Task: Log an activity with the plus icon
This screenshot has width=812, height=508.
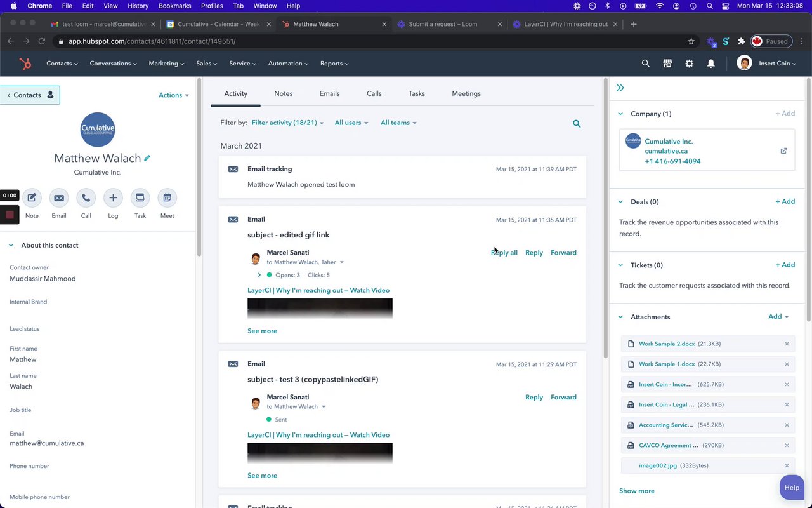Action: [113, 198]
